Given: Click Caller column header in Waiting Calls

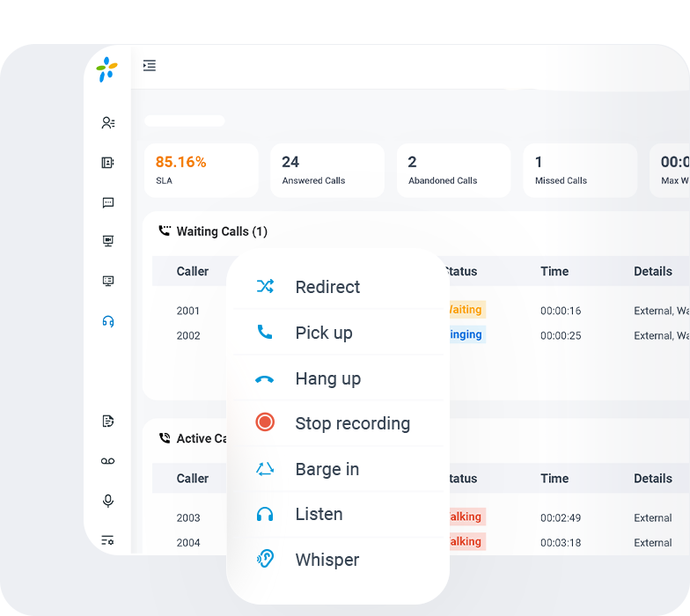Looking at the screenshot, I should pyautogui.click(x=192, y=271).
